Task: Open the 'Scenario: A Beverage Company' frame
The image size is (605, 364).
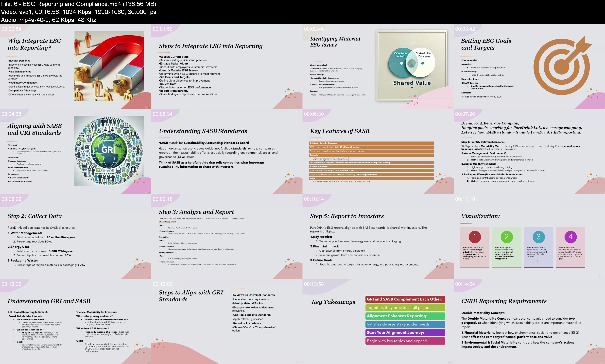Action: click(x=529, y=151)
